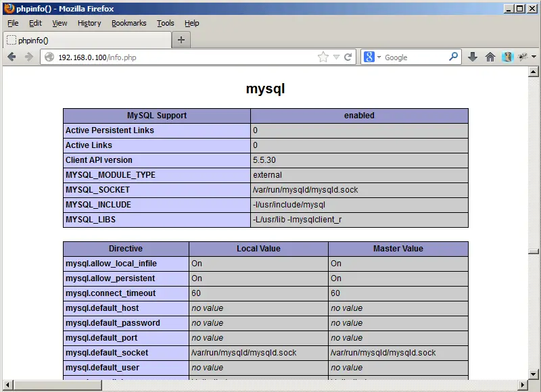541x392 pixels.
Task: Open the Help menu
Action: click(x=191, y=23)
